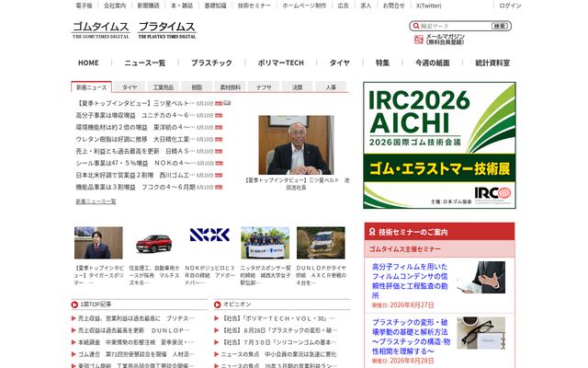Open 技術セミナー in the top bar
The width and height of the screenshot is (588, 368).
[254, 6]
